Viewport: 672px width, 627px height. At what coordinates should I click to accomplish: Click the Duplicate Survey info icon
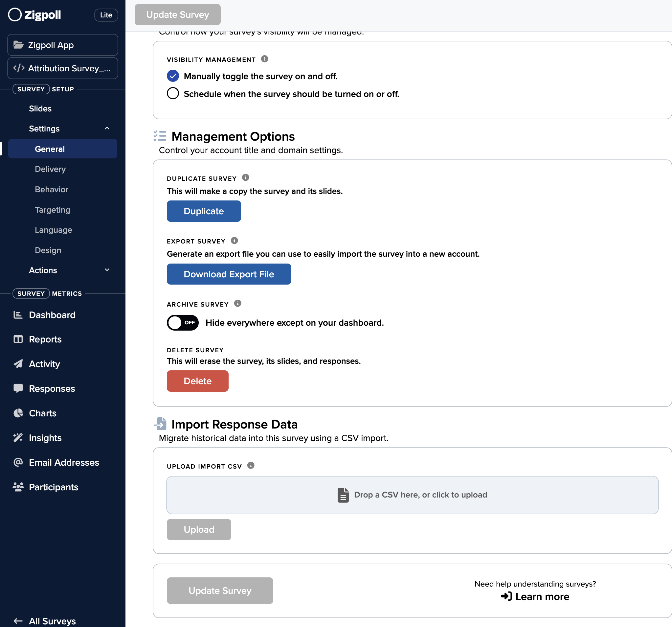pos(245,177)
